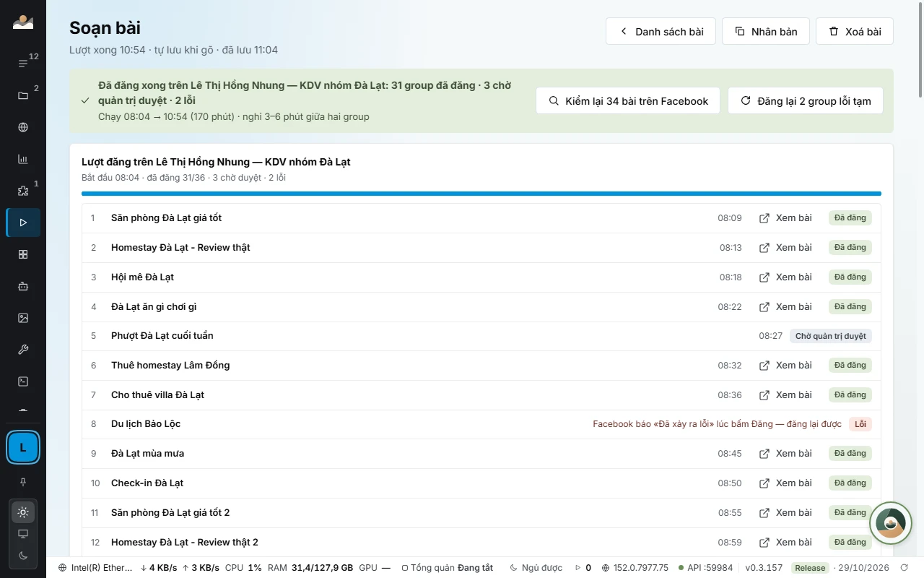The image size is (924, 578).
Task: Open the folder icon in sidebar
Action: (23, 95)
